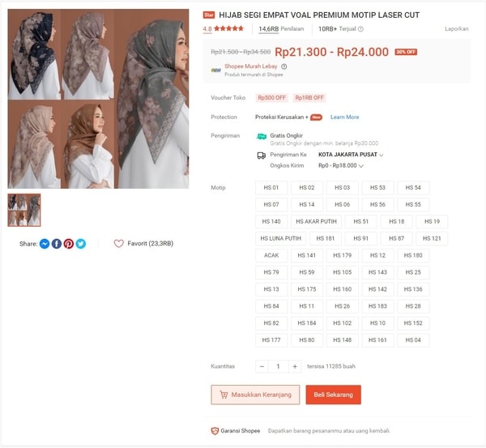Share product on Facebook icon
Screen dimensions: 486x448
tap(57, 244)
